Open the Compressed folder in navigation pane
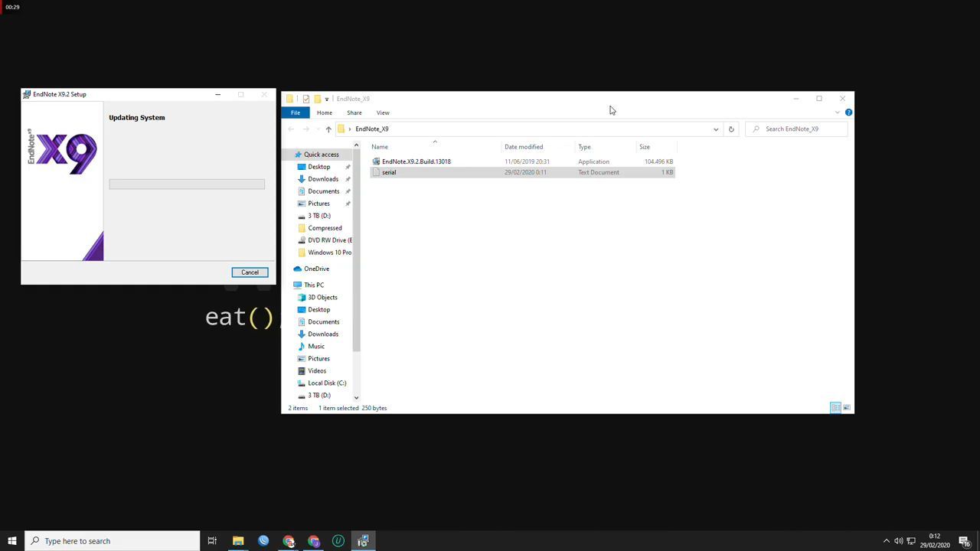980x551 pixels. tap(325, 228)
